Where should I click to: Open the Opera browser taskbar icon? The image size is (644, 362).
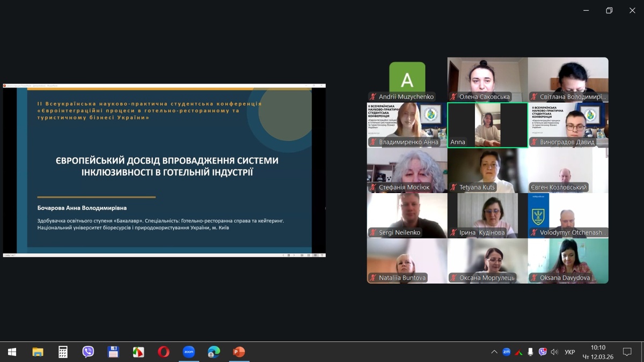163,352
